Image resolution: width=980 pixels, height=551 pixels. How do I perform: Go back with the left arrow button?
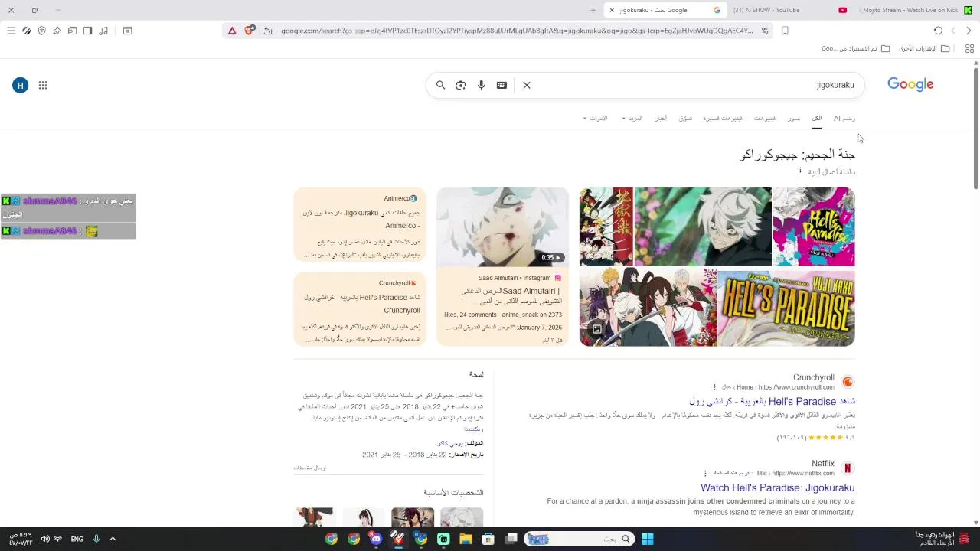pos(953,31)
